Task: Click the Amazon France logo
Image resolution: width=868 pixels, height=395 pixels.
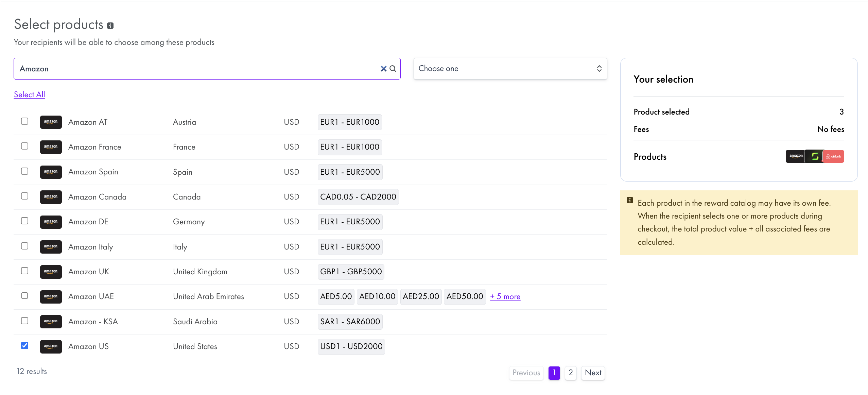Action: coord(51,147)
